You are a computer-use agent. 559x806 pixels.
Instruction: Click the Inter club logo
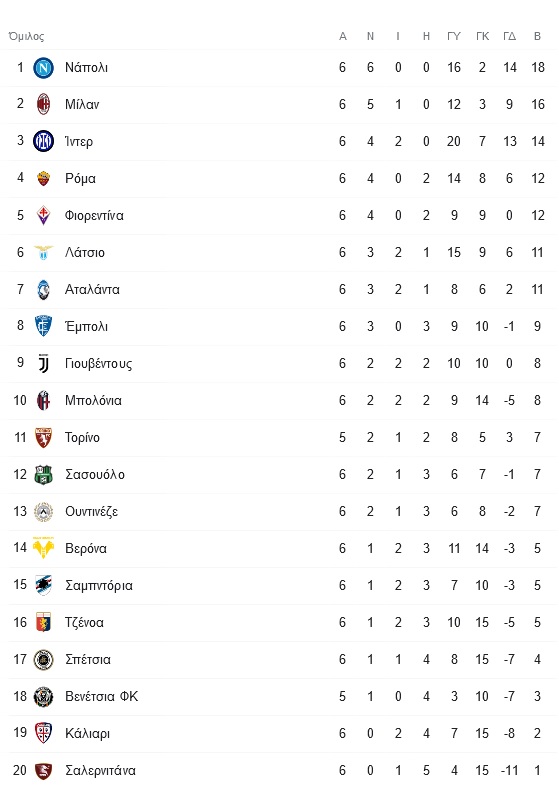[44, 141]
